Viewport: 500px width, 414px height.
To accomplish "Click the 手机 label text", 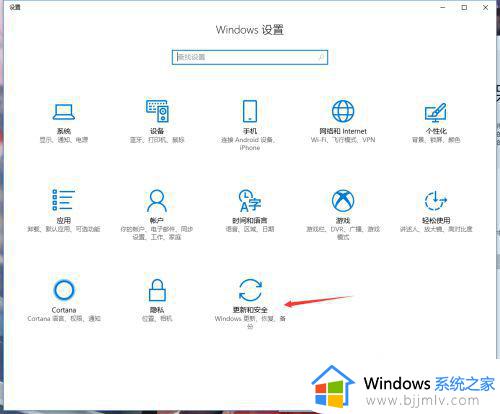I will tap(250, 131).
